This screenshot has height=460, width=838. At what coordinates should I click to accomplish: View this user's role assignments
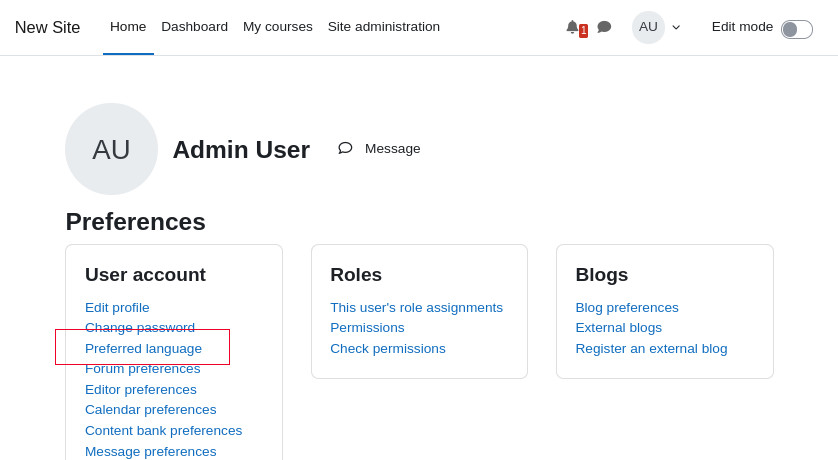click(416, 308)
